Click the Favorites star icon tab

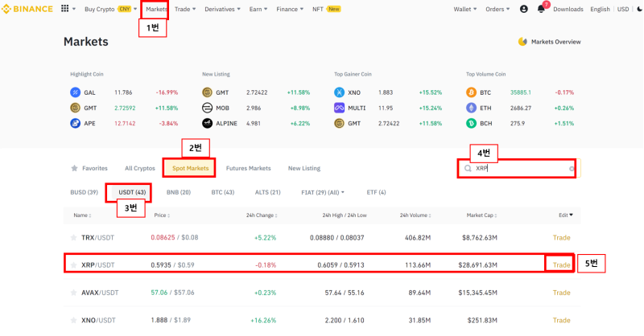74,168
